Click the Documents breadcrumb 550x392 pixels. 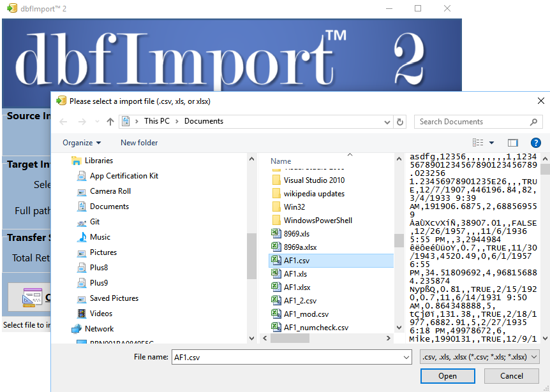pos(204,121)
